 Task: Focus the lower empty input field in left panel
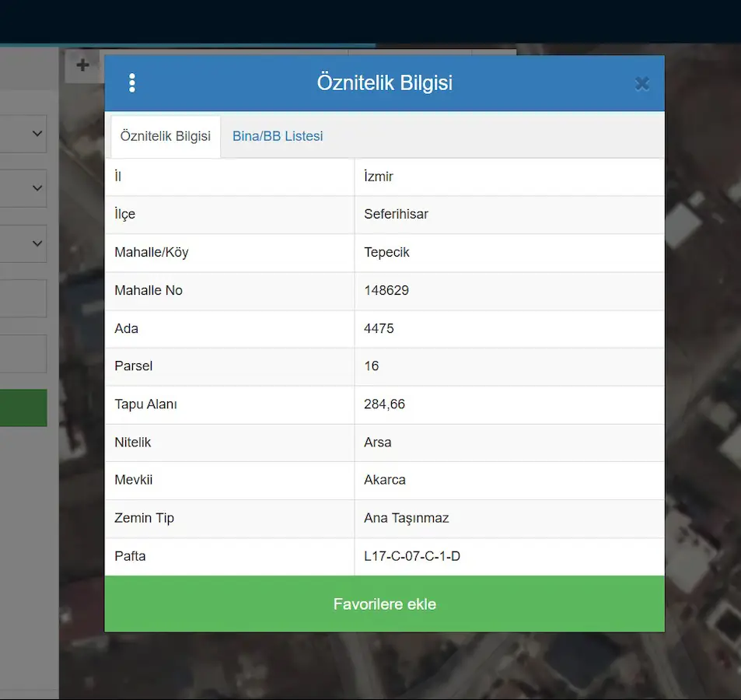(23, 354)
